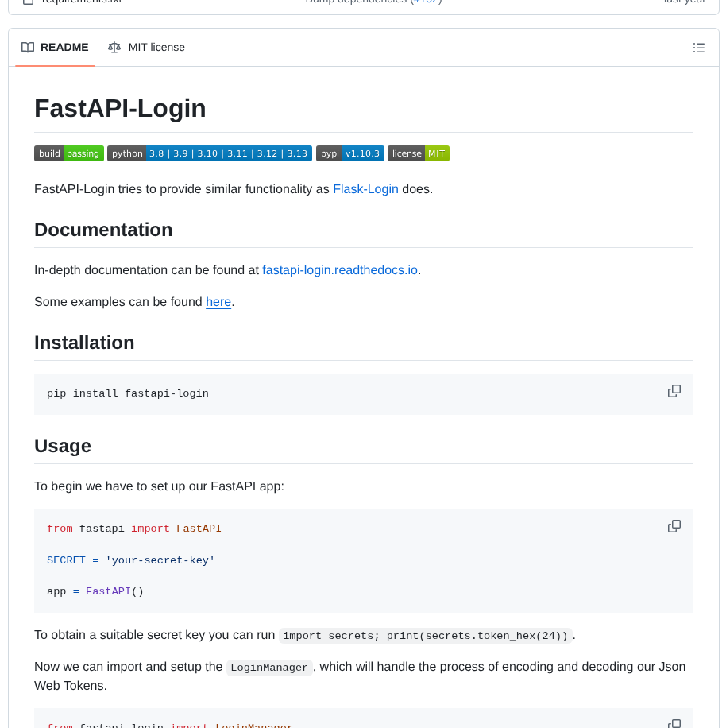Click the python versions badge
Image resolution: width=726 pixels, height=728 pixels.
click(209, 153)
